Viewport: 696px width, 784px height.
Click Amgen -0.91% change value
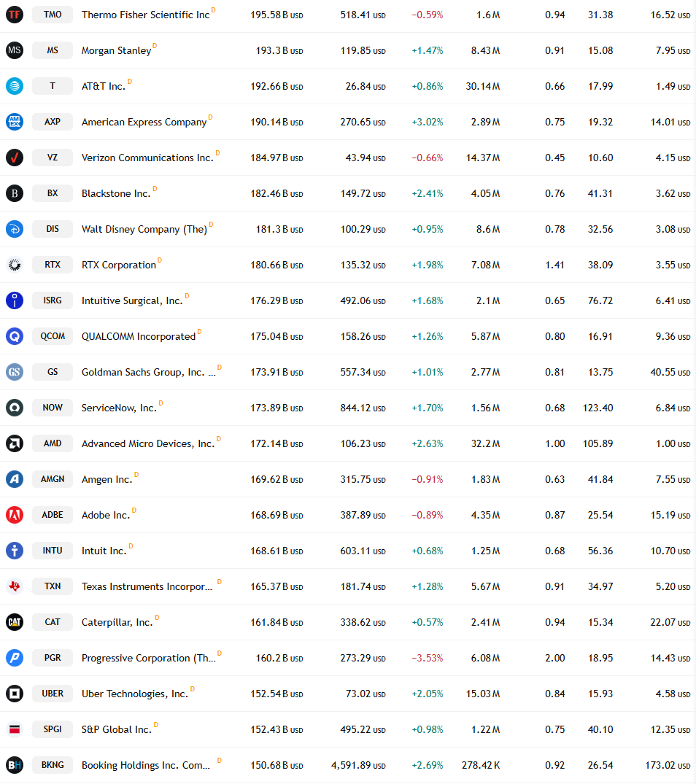[x=427, y=479]
